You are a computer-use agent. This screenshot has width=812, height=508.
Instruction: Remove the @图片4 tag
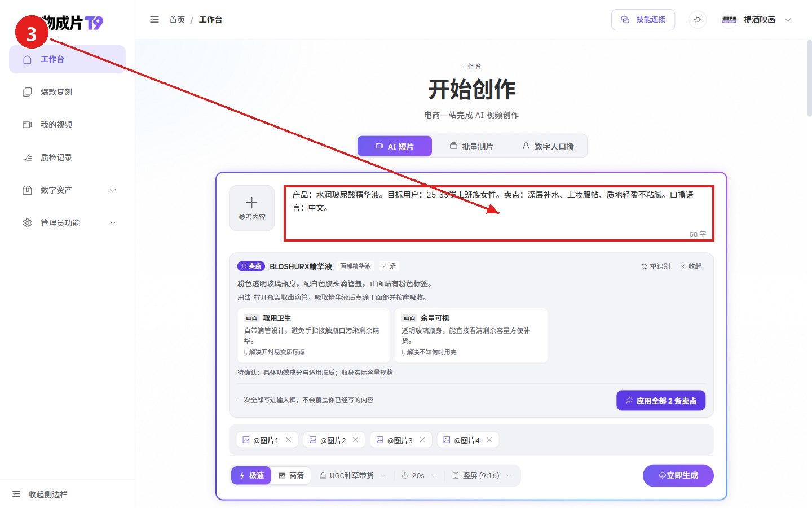tap(489, 440)
